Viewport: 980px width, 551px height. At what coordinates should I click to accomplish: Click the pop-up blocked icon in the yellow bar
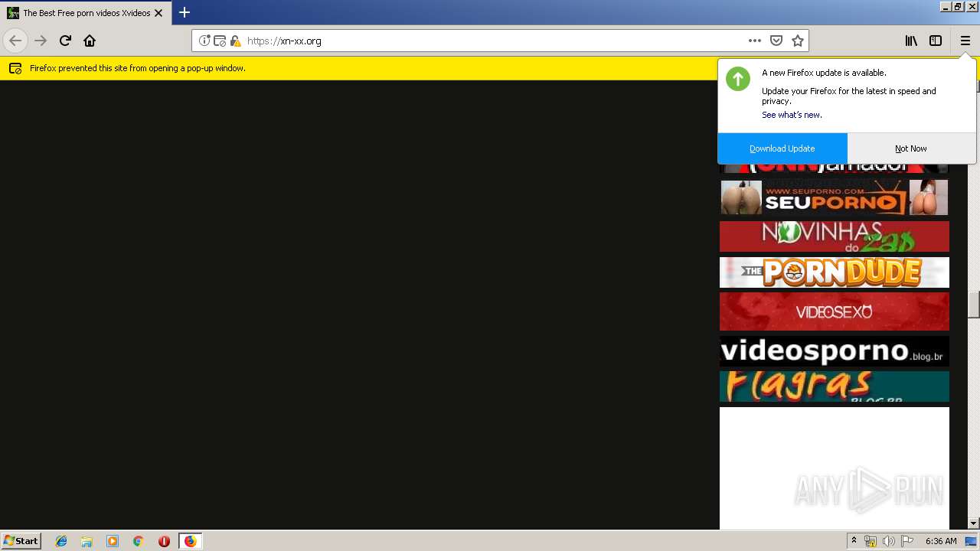(15, 68)
